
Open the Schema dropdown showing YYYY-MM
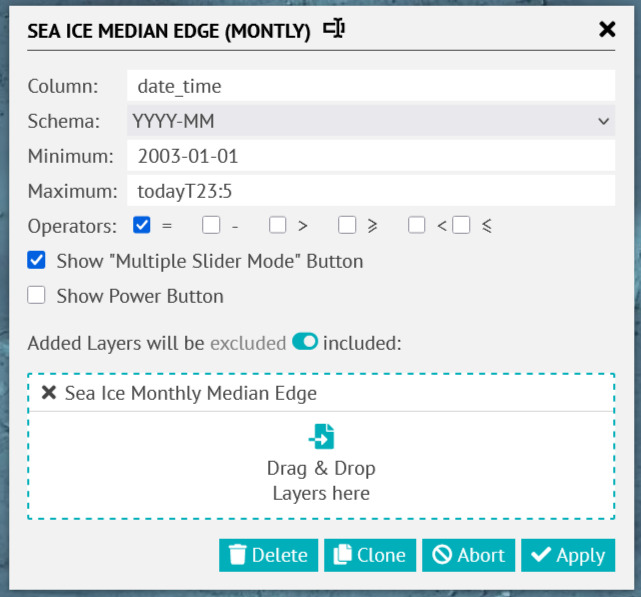[371, 121]
